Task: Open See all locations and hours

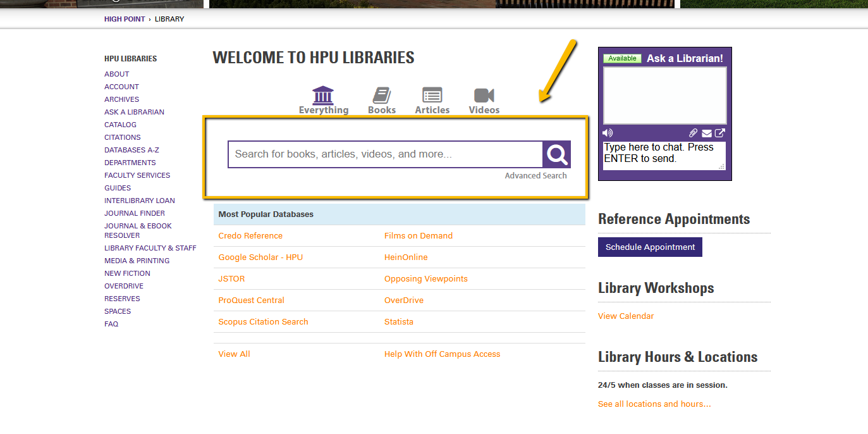Action: pyautogui.click(x=654, y=404)
